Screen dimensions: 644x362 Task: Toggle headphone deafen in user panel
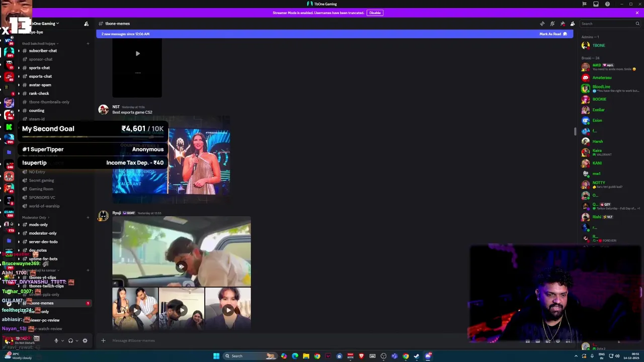pos(70,340)
